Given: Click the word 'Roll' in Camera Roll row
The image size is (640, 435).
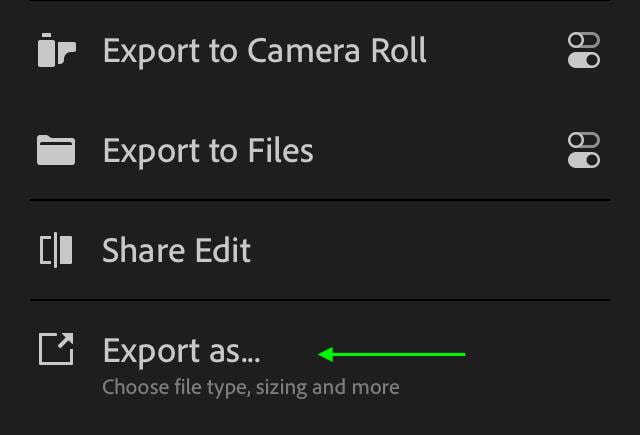Looking at the screenshot, I should tap(398, 51).
